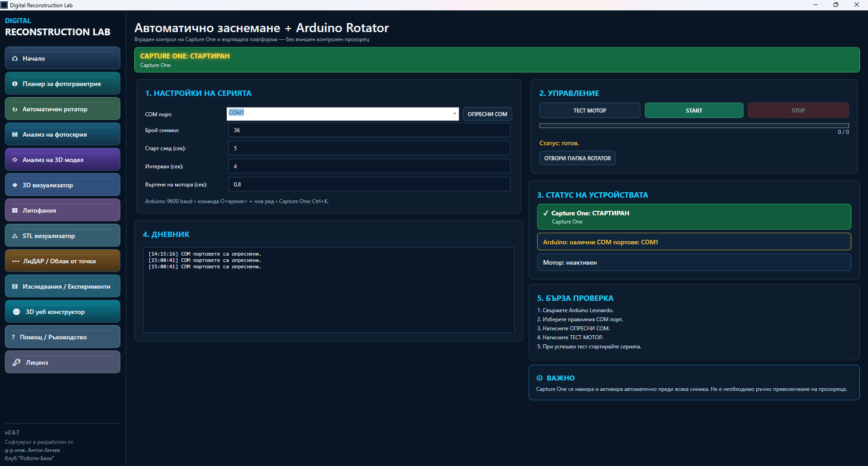868x466 pixels.
Task: Click the globe icon beside 3D уеб конструктор
Action: coord(17,312)
